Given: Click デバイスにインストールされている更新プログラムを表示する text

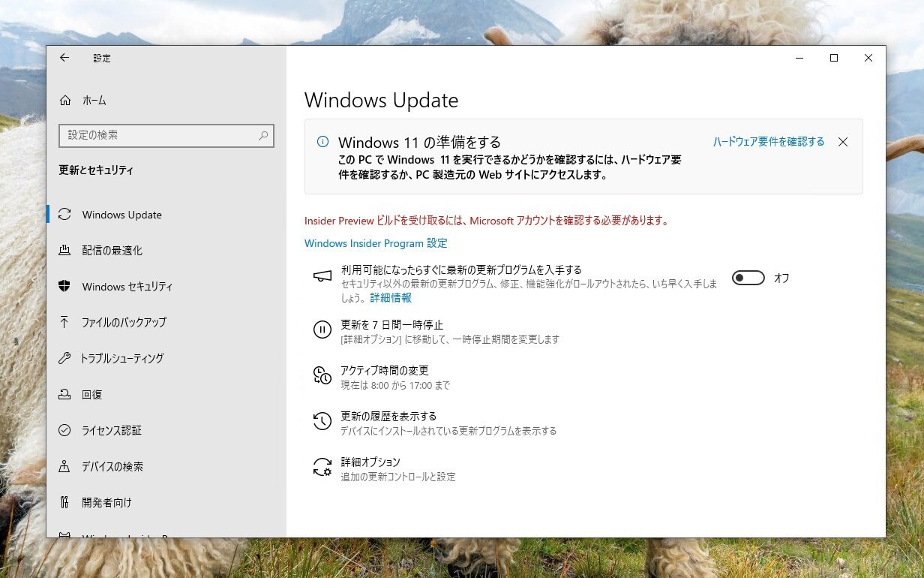Looking at the screenshot, I should 448,432.
